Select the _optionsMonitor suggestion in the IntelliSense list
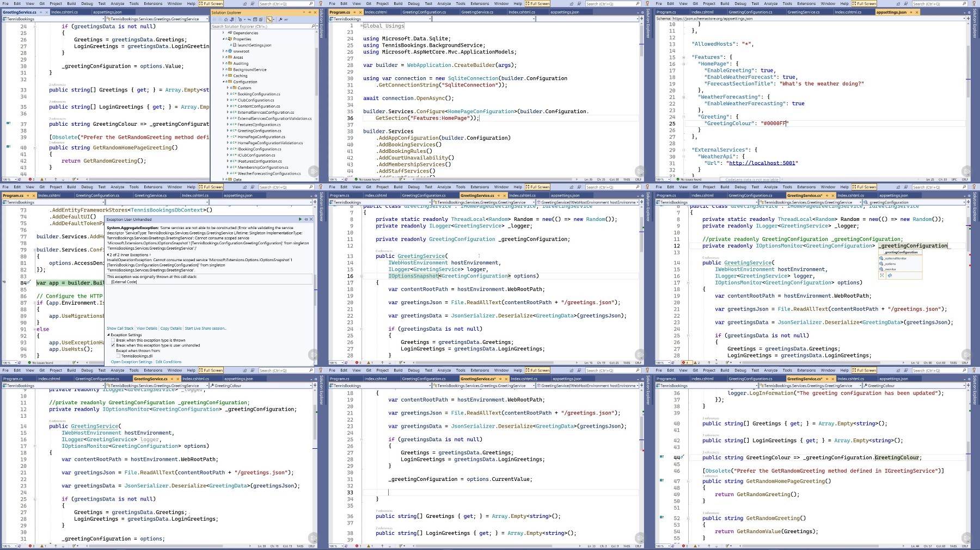The width and height of the screenshot is (980, 550). (x=901, y=258)
